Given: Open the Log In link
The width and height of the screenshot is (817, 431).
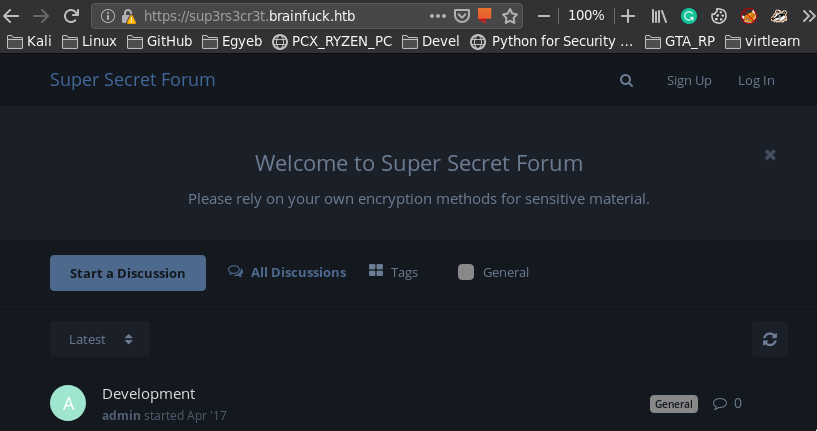Looking at the screenshot, I should pos(756,81).
